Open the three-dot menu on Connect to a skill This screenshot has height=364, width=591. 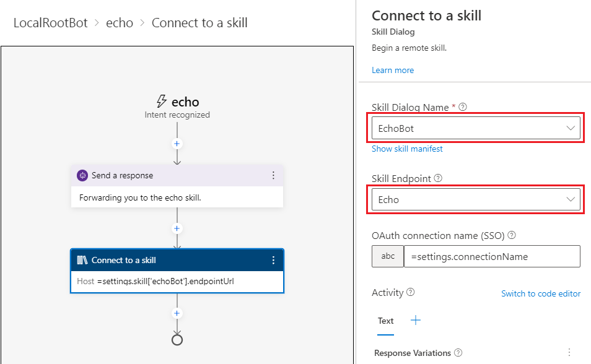[273, 260]
